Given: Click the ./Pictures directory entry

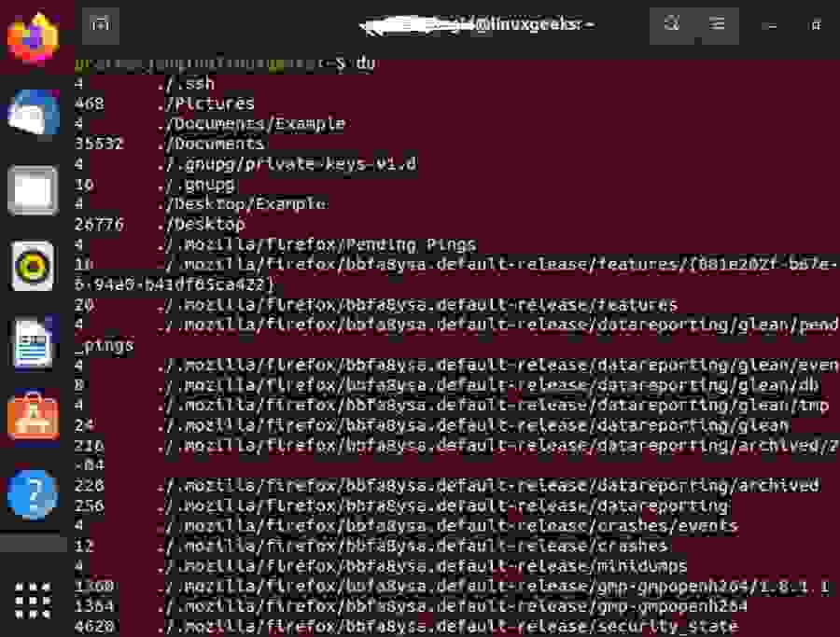Looking at the screenshot, I should 203,104.
